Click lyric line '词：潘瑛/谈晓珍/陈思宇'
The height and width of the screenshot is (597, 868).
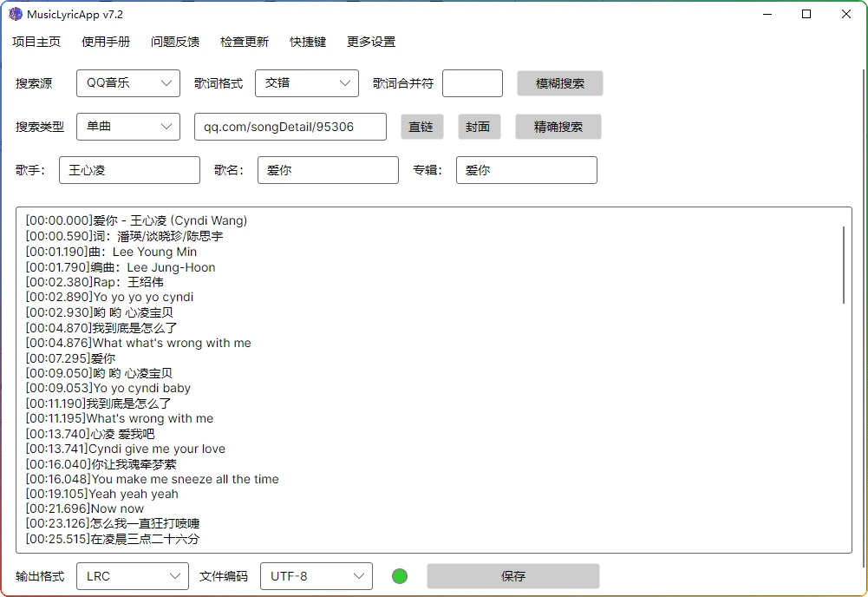click(158, 237)
